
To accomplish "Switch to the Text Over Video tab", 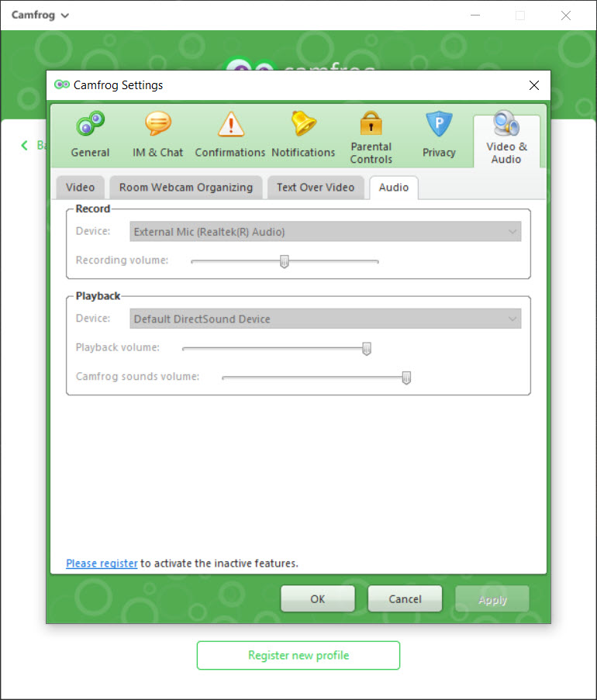I will coord(316,187).
